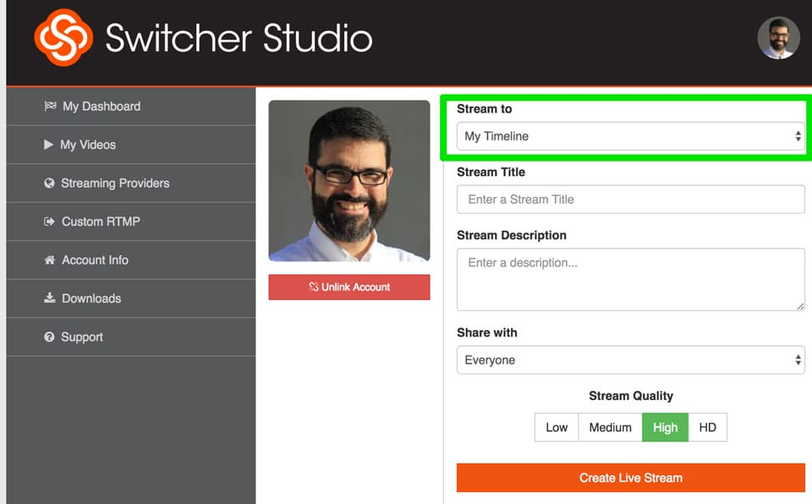Image resolution: width=812 pixels, height=504 pixels.
Task: Click the home icon next to Account Info
Action: tap(50, 260)
